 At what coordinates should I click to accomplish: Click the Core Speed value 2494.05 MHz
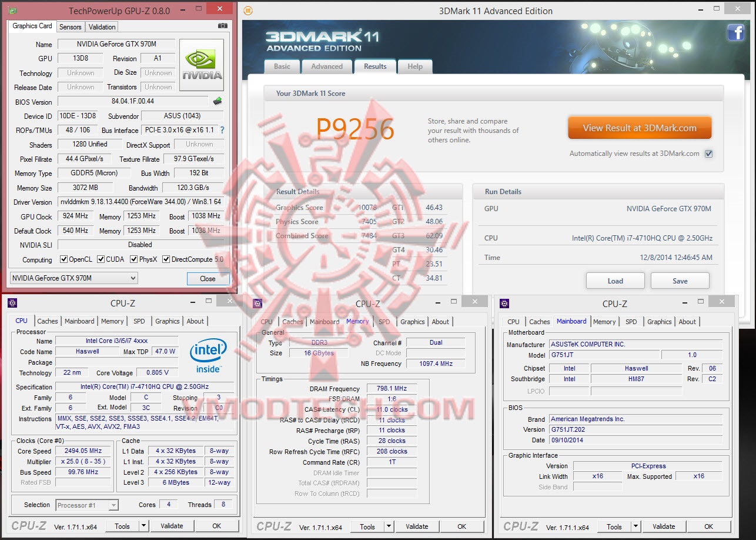(x=83, y=451)
